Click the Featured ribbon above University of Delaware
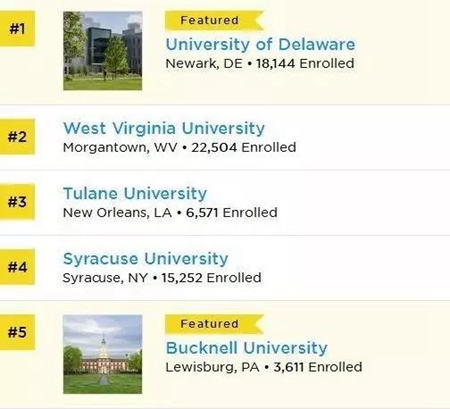This screenshot has height=409, width=450. pyautogui.click(x=214, y=20)
